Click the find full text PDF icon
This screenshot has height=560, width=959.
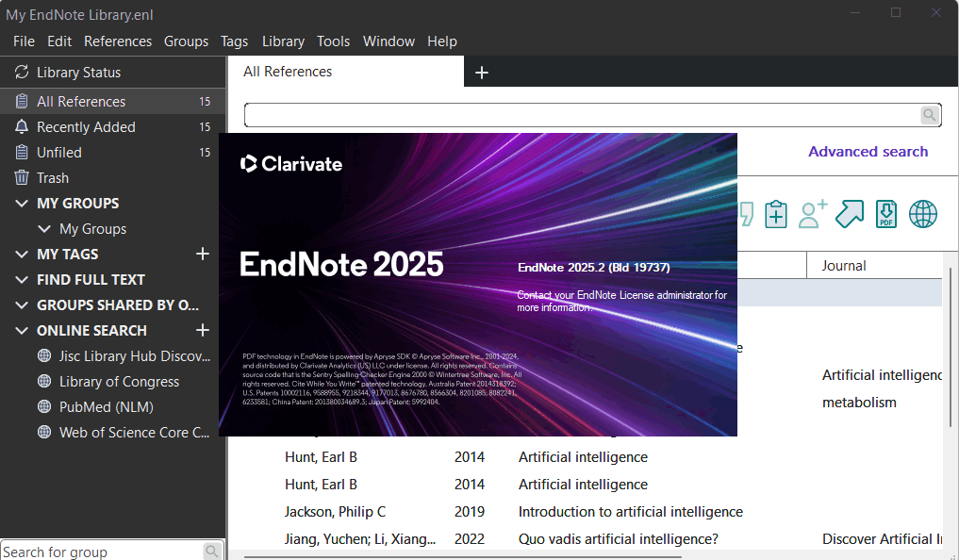(x=886, y=215)
